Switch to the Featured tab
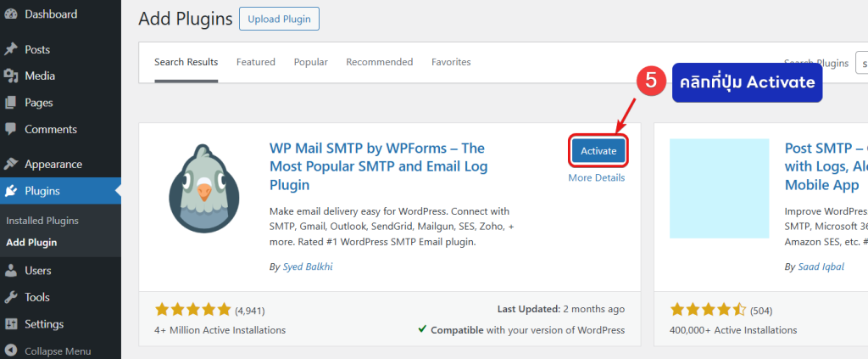The image size is (868, 359). pyautogui.click(x=255, y=62)
